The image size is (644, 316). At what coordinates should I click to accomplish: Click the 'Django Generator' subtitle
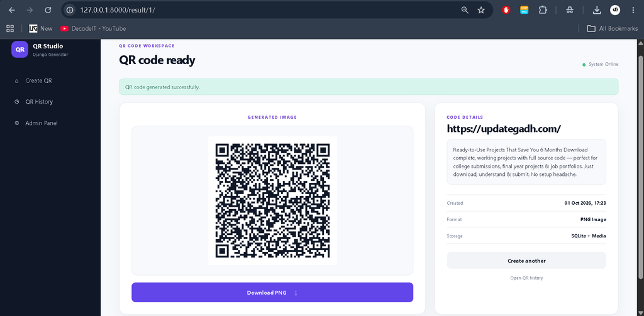click(x=50, y=55)
